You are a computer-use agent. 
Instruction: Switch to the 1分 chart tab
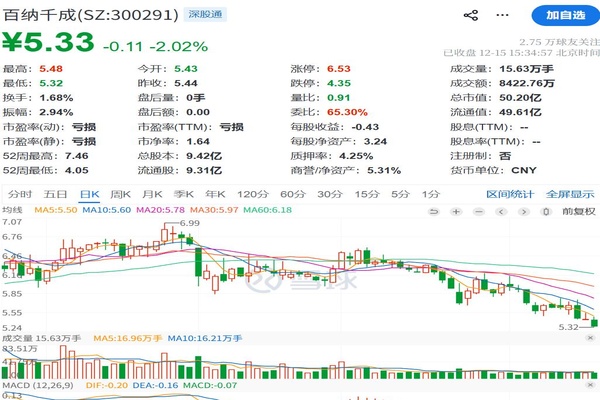pos(431,194)
